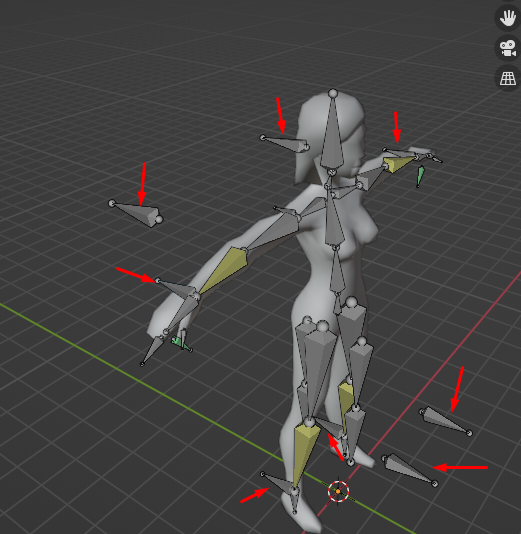Click the 3D cursor on the ground
The width and height of the screenshot is (521, 534).
tap(338, 491)
